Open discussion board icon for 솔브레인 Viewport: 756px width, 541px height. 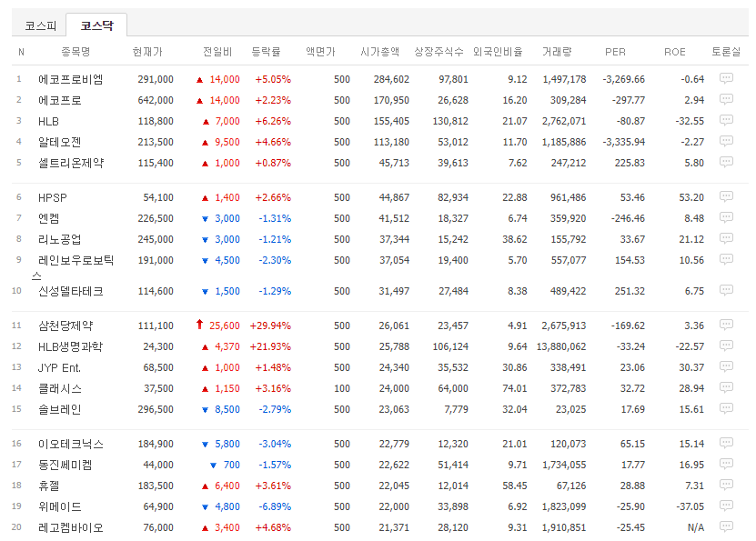pos(726,408)
